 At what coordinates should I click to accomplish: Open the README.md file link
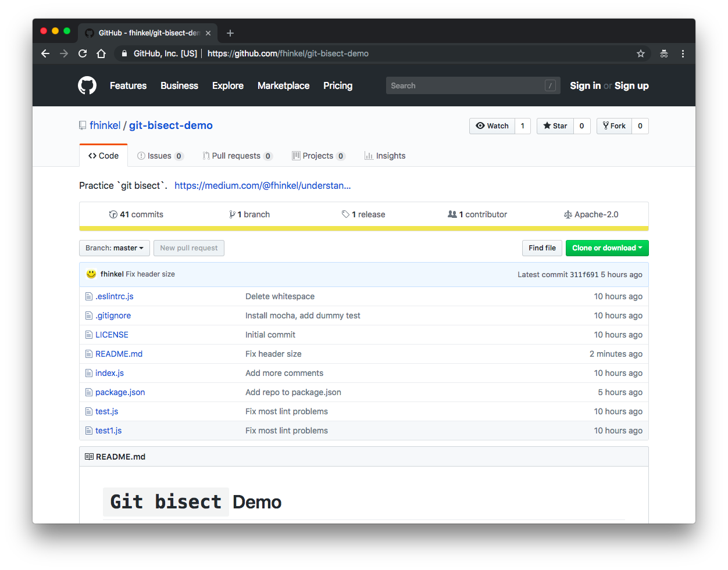pos(119,354)
